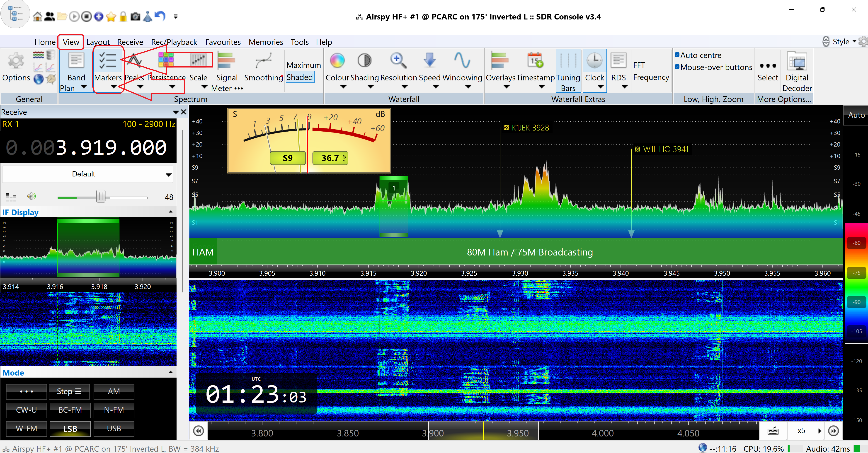Viewport: 868px width, 453px height.
Task: Click the FFT Frequency button
Action: tap(651, 71)
